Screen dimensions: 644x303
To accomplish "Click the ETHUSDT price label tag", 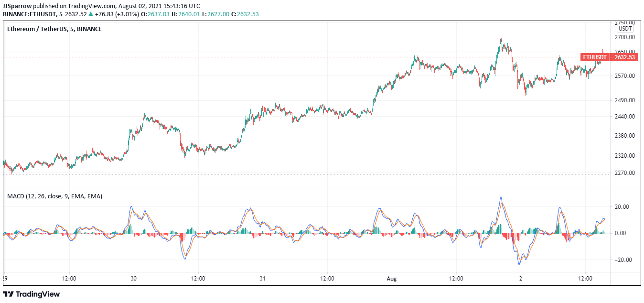I will click(x=595, y=57).
